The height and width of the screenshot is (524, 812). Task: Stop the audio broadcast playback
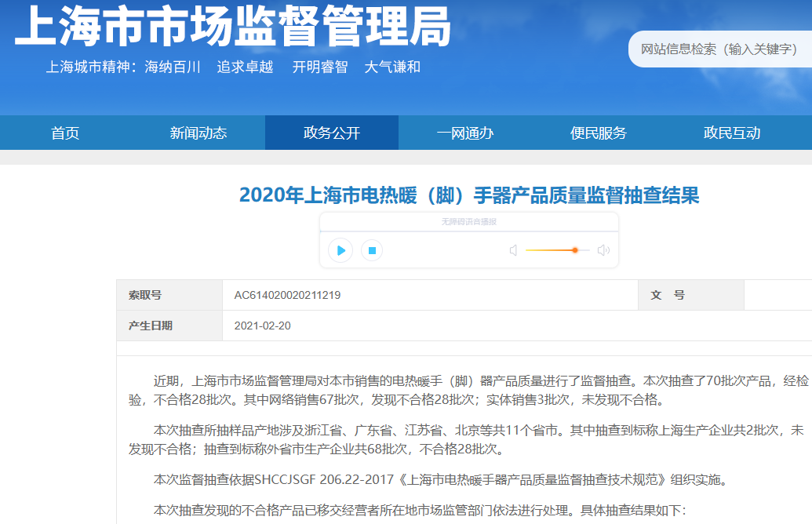click(372, 250)
